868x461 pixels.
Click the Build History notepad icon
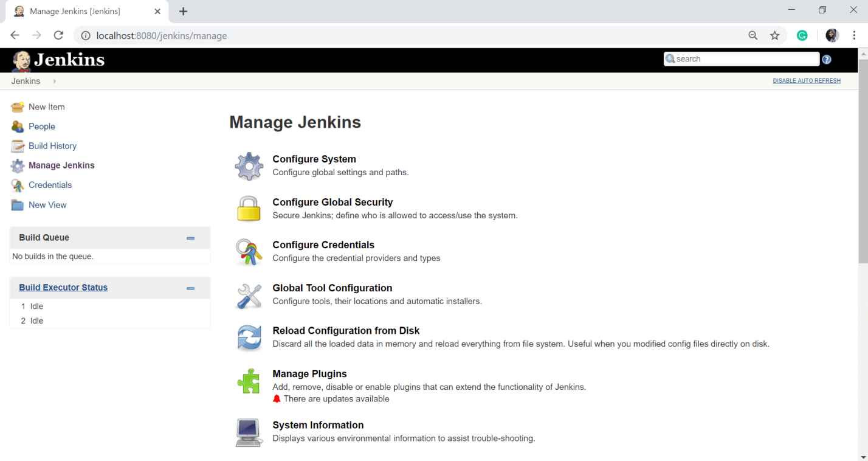click(18, 146)
